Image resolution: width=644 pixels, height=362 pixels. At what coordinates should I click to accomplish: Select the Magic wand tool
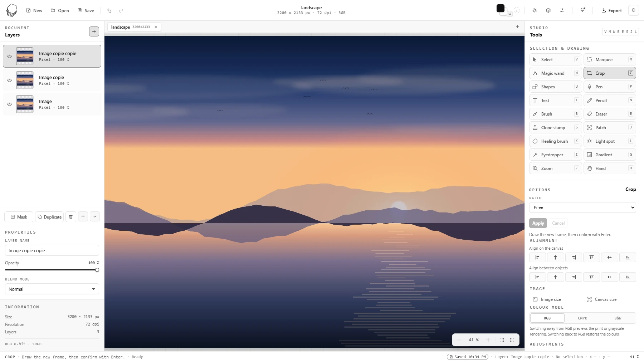pos(555,73)
